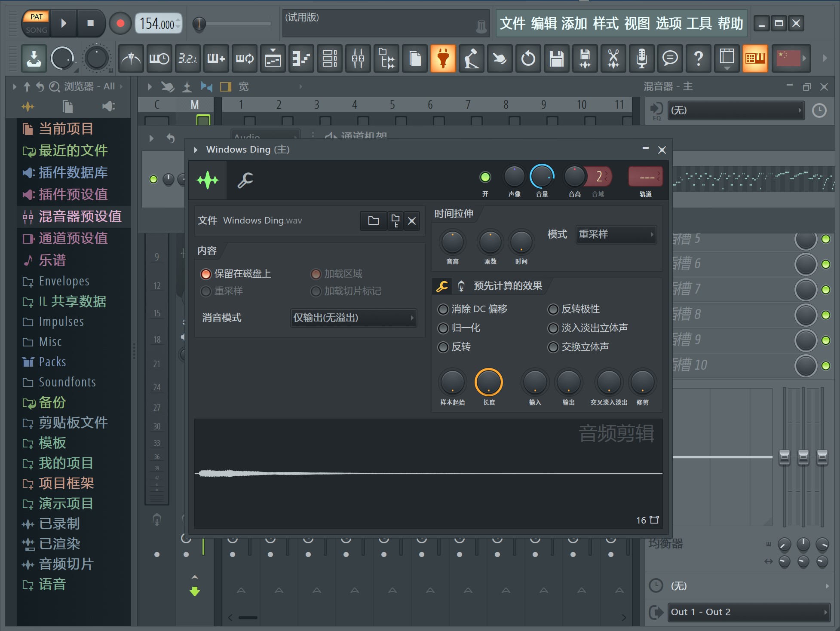Viewport: 840px width, 631px height.
Task: Open sample settings waveform icon in Windows Ding
Action: point(208,180)
